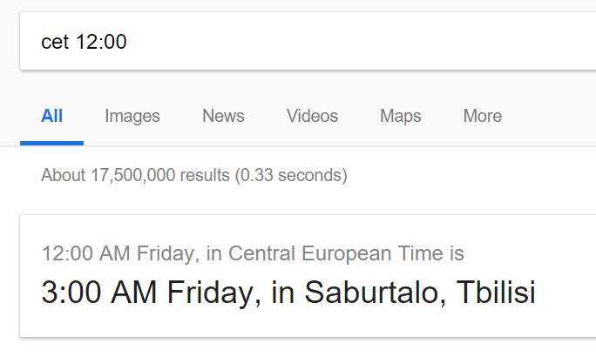596x364 pixels.
Task: Expand the More search options menu
Action: [x=482, y=116]
